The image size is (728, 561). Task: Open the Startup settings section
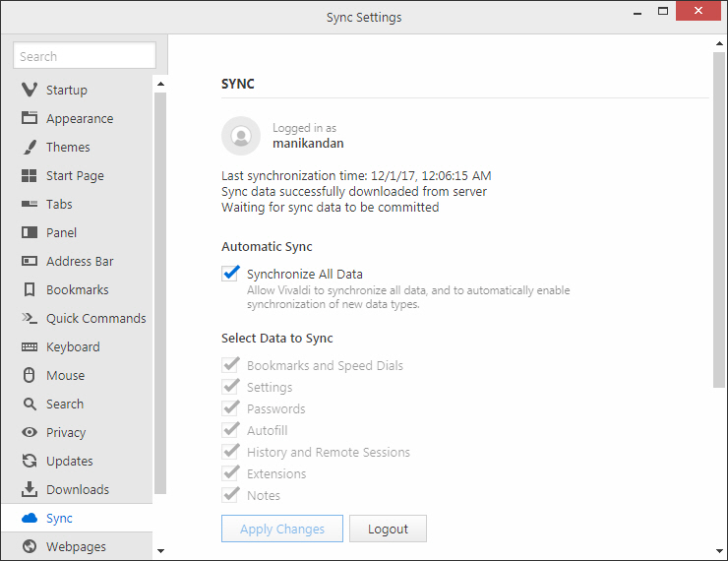pos(77,90)
